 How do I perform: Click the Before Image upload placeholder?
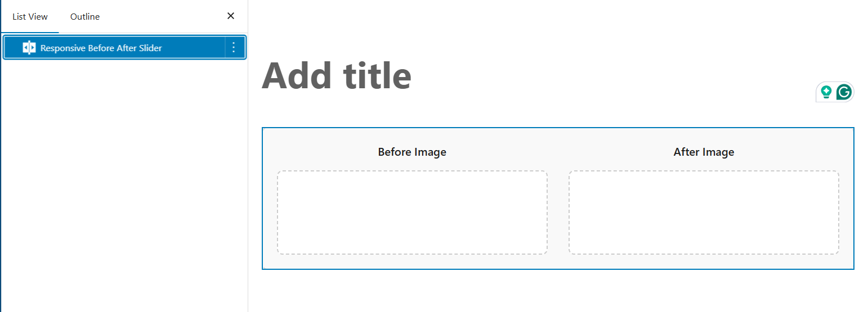412,212
